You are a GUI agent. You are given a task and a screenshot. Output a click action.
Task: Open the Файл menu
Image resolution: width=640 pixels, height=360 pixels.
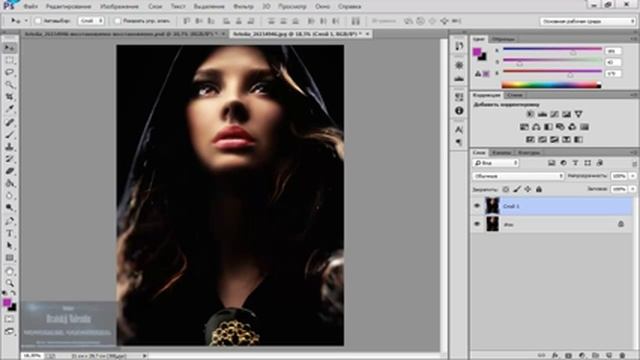(x=31, y=7)
